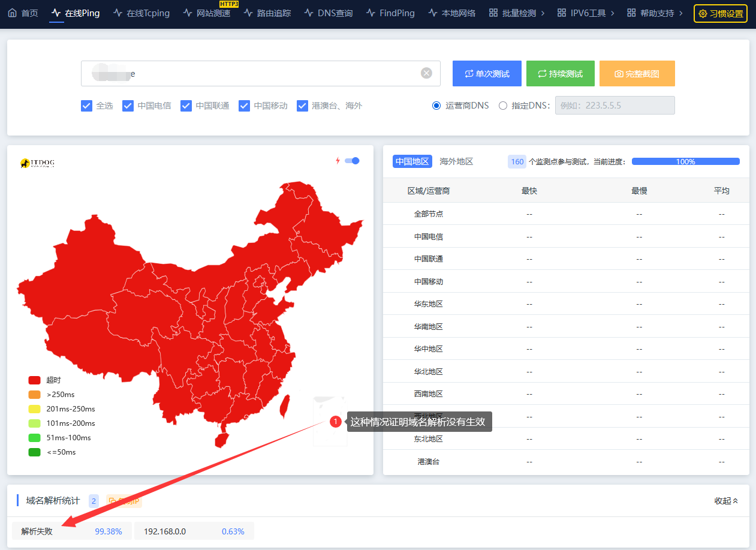This screenshot has width=756, height=550.
Task: Click the gear icon in 习惯设置
Action: [703, 13]
